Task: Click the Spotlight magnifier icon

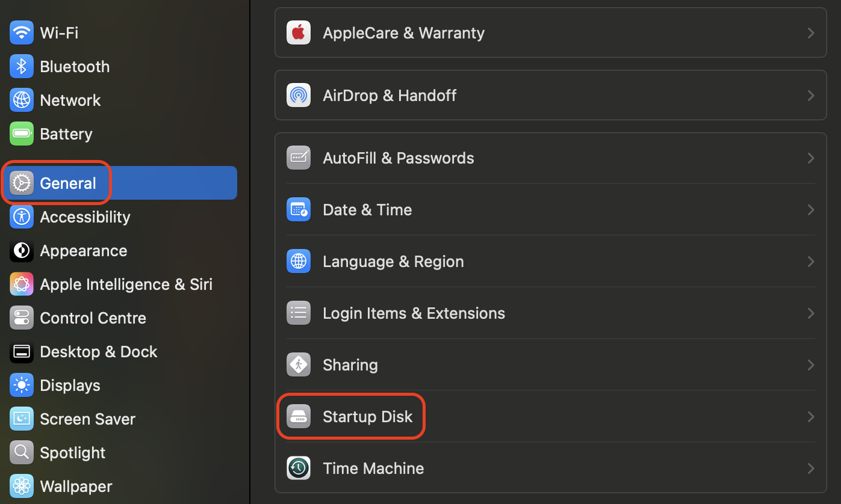Action: pos(21,452)
